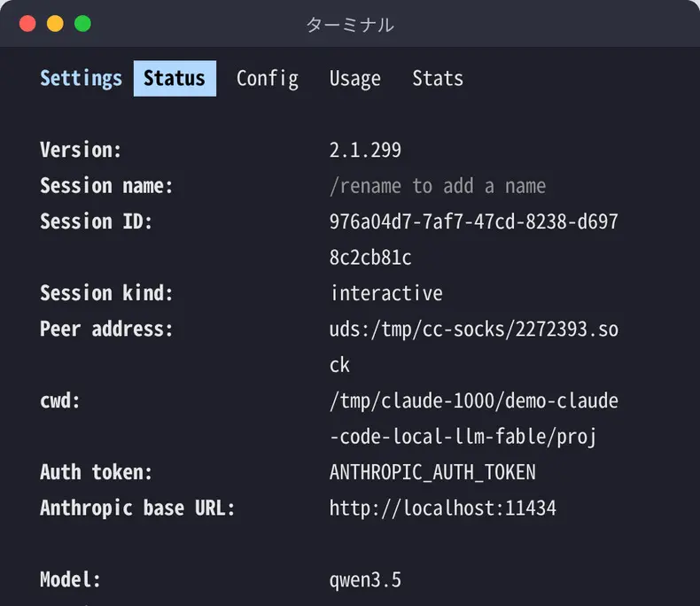Click version value 2.1.299
The width and height of the screenshot is (700, 606).
[365, 150]
